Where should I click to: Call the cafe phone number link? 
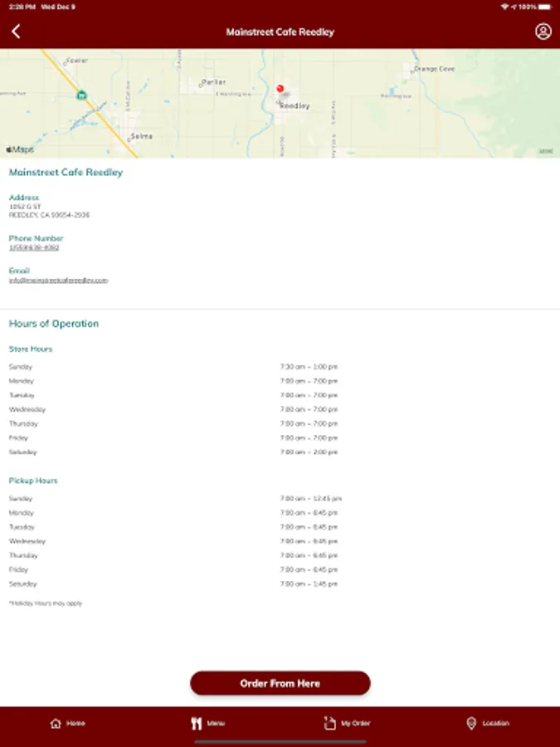(34, 247)
